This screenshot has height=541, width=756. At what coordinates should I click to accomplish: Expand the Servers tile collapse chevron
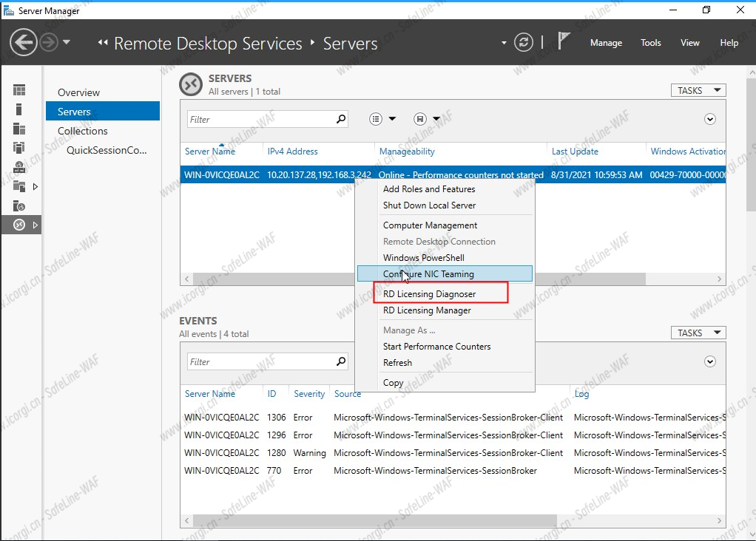(709, 119)
